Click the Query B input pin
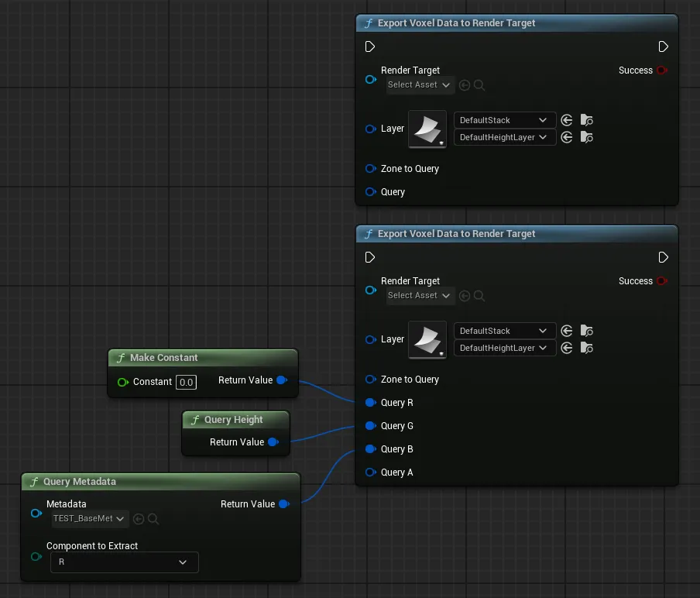The image size is (700, 598). 370,449
